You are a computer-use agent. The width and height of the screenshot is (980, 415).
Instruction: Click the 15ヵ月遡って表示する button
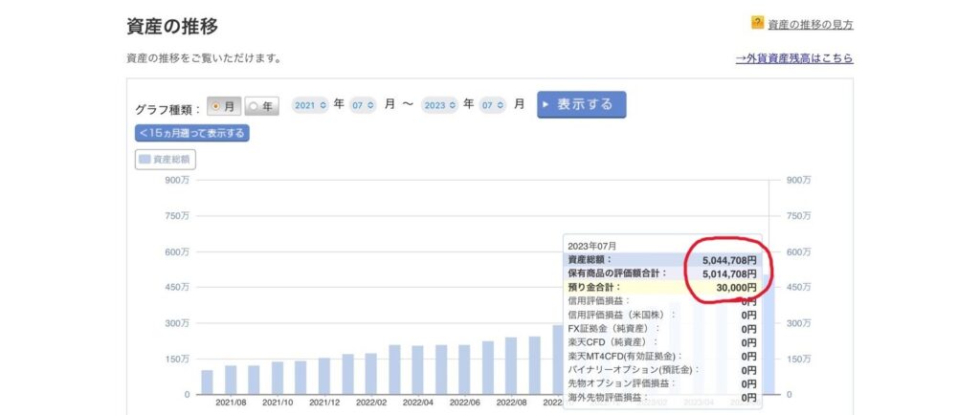pyautogui.click(x=191, y=133)
